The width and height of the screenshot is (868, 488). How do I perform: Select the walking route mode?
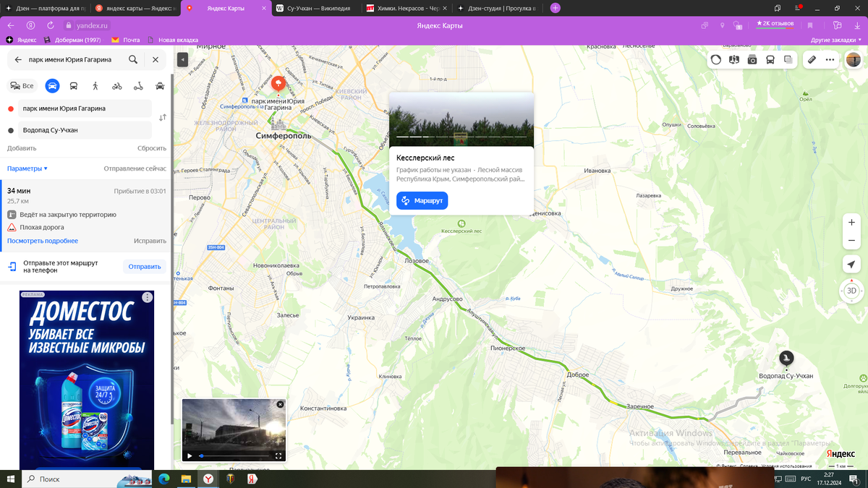tap(95, 85)
